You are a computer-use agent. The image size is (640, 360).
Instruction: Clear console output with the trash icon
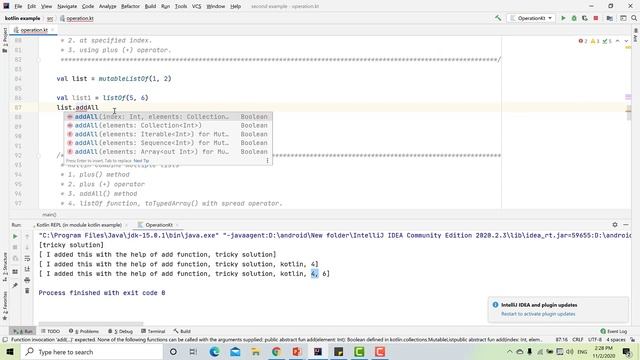27,291
